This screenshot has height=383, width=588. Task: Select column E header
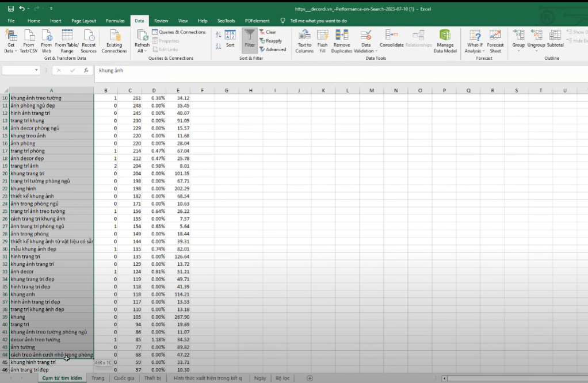pyautogui.click(x=178, y=90)
